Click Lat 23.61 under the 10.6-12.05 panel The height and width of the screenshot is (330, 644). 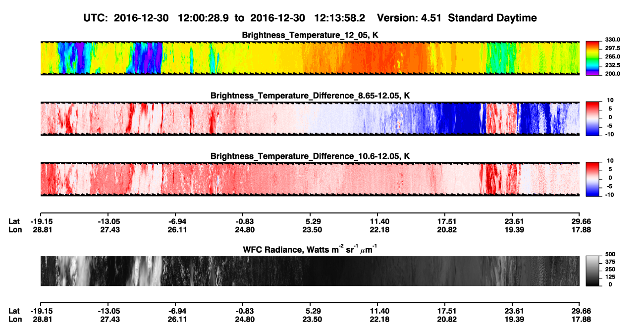[512, 221]
